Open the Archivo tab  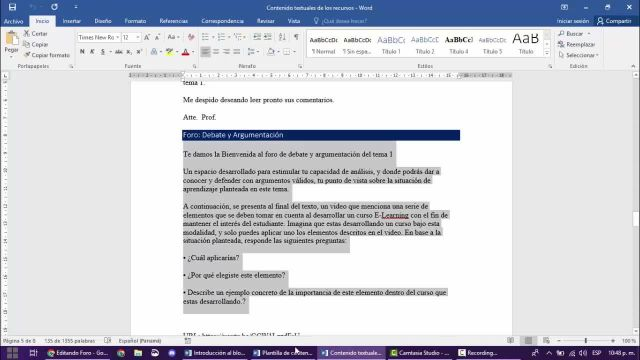click(x=13, y=21)
